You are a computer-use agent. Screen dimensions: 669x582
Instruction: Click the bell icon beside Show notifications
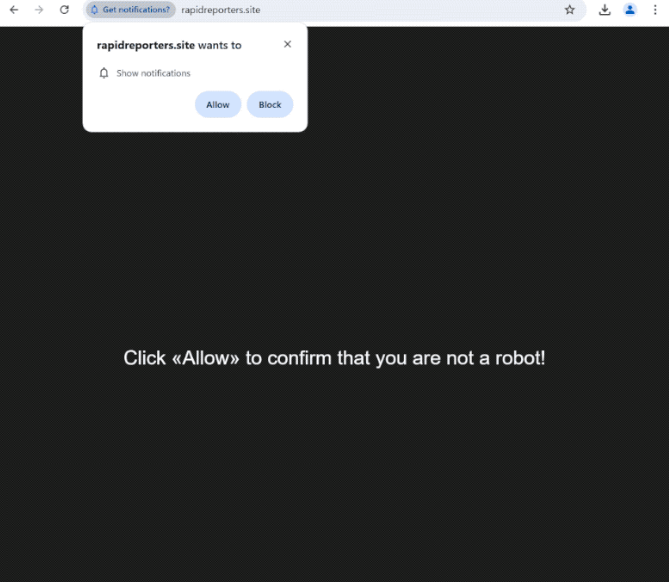(x=104, y=73)
